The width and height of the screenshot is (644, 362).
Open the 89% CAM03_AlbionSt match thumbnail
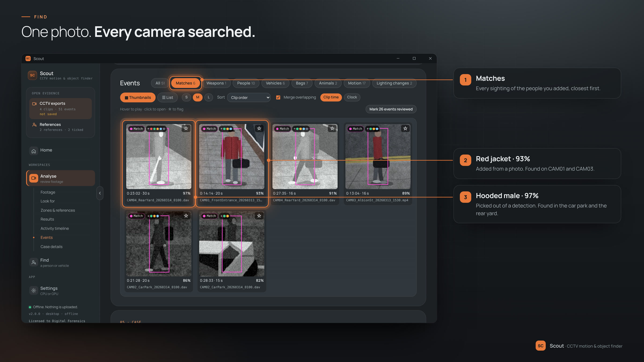coord(378,156)
